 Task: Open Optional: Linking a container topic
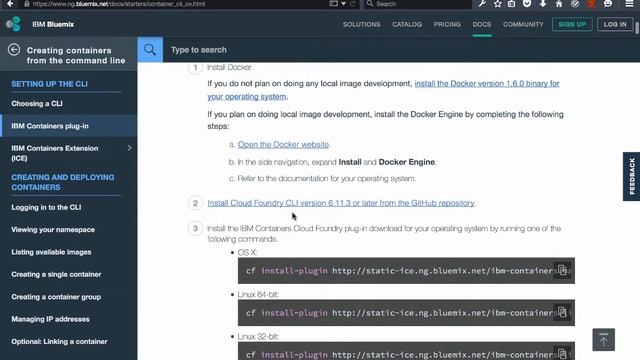[x=59, y=341]
